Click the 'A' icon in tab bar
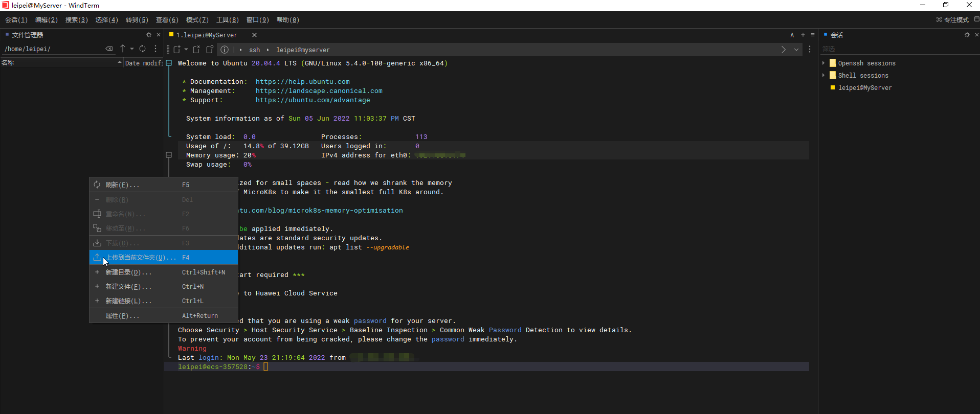Image resolution: width=980 pixels, height=414 pixels. click(x=792, y=35)
